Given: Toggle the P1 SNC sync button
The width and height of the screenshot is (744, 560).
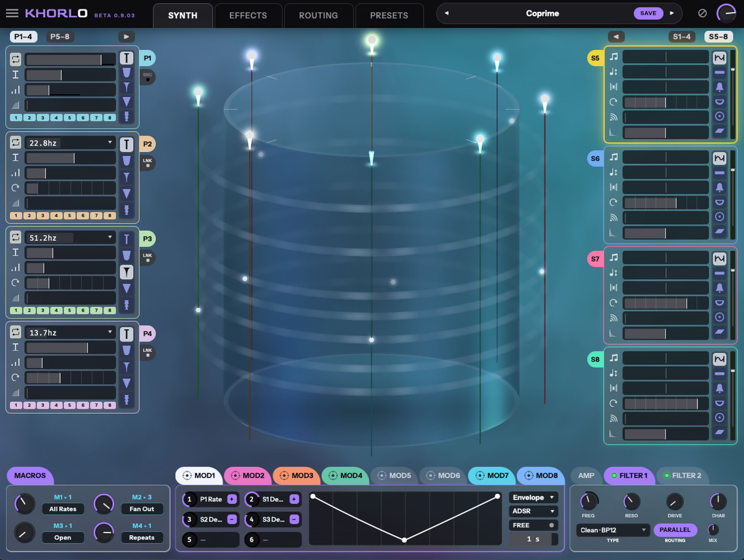Looking at the screenshot, I should coord(147,77).
